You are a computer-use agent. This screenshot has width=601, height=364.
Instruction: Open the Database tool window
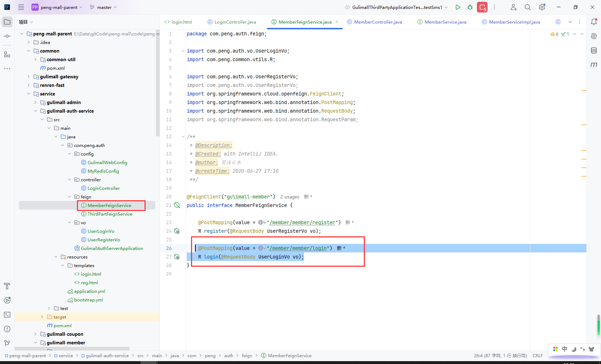tap(594, 50)
